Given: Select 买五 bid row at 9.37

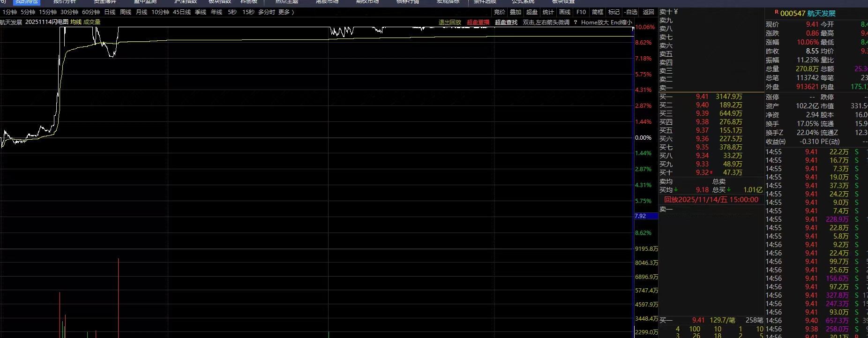Looking at the screenshot, I should 711,130.
